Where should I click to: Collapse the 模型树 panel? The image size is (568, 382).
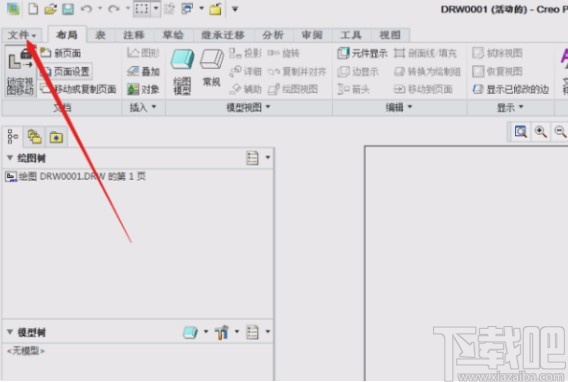pos(10,332)
